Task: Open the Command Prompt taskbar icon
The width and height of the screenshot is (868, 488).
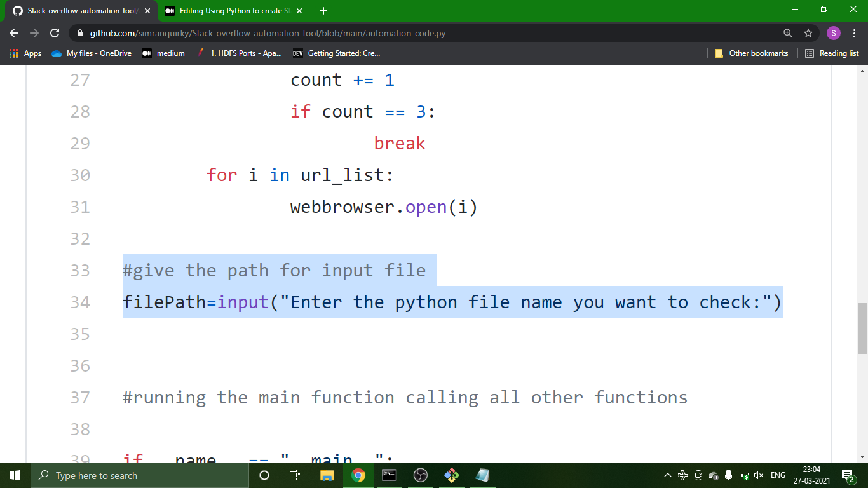Action: pos(388,475)
